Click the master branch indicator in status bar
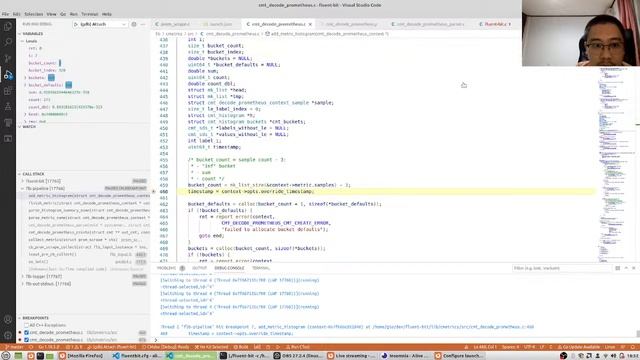640x360 pixels. tap(14, 347)
